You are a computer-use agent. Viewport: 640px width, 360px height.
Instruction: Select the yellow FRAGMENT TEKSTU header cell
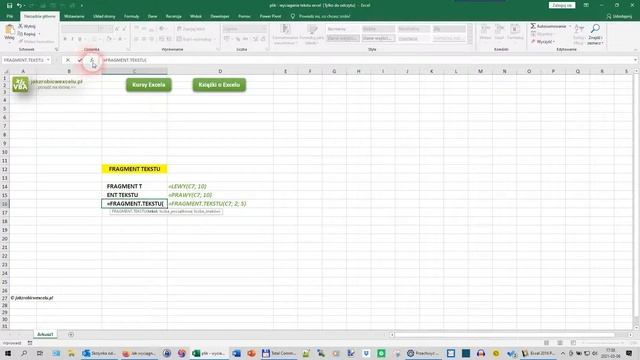tap(134, 169)
